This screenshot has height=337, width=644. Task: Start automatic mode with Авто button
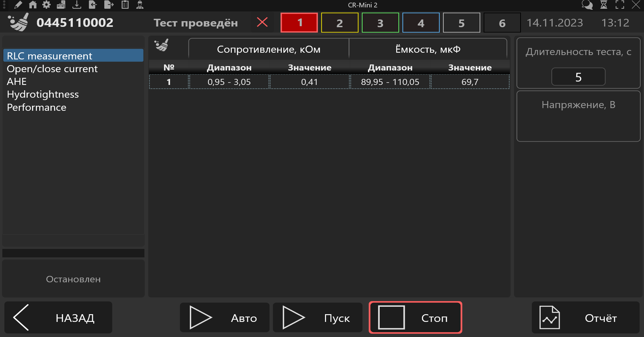(x=225, y=318)
